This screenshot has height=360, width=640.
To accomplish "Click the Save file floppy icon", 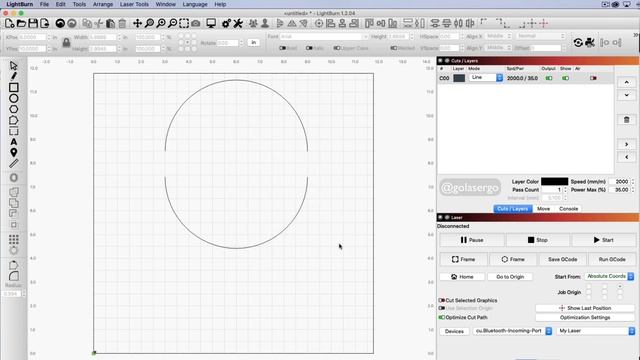I will (x=33, y=23).
